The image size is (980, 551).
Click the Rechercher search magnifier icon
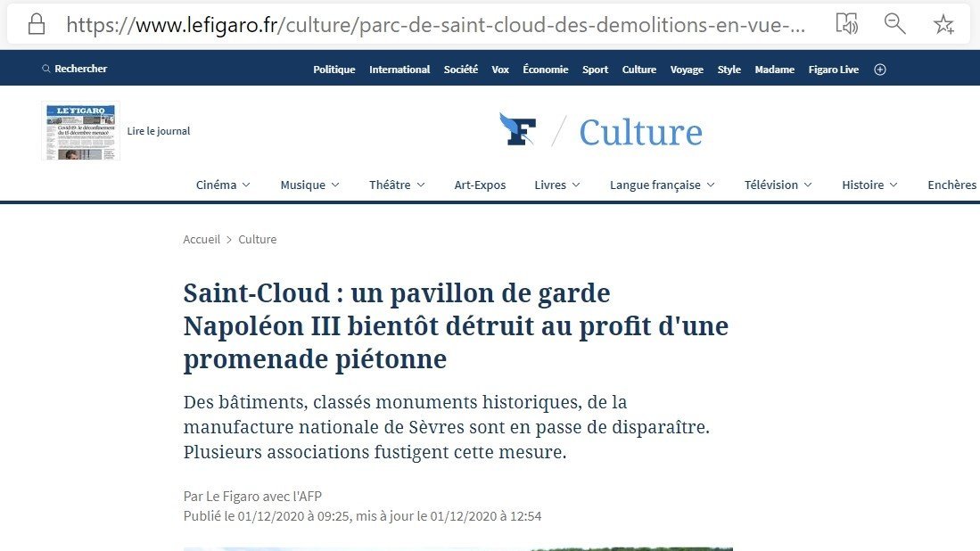click(x=45, y=69)
